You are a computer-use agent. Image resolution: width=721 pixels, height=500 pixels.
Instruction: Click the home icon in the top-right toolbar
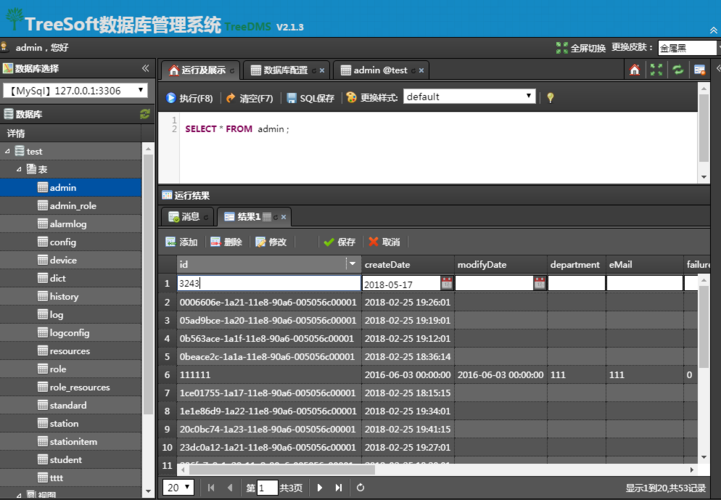[x=635, y=70]
